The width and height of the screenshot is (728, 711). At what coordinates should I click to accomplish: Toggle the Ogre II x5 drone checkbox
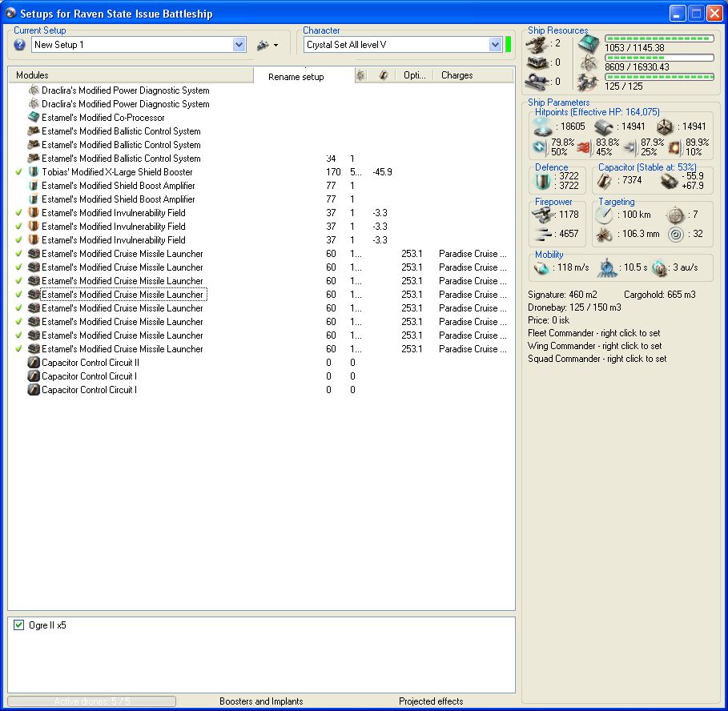[x=18, y=625]
